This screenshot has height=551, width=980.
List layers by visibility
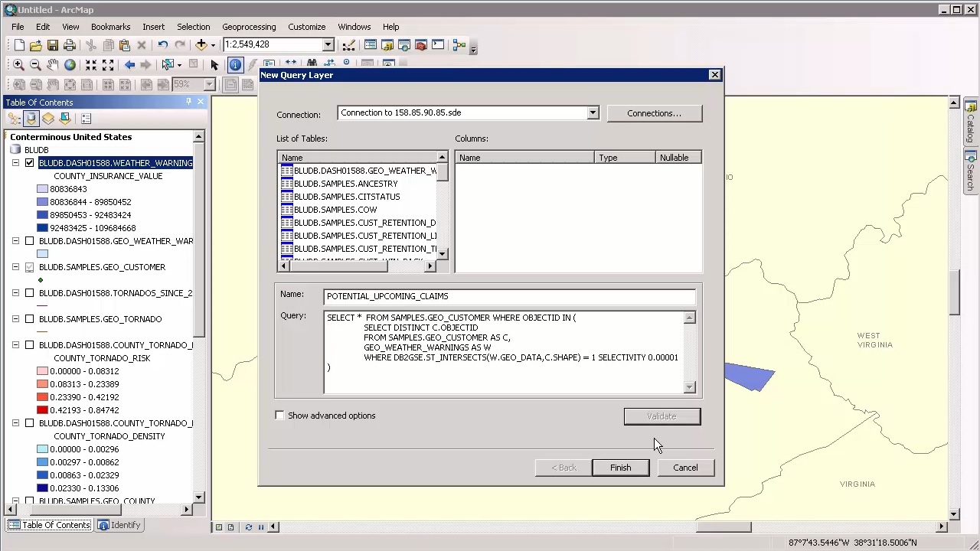click(x=48, y=119)
